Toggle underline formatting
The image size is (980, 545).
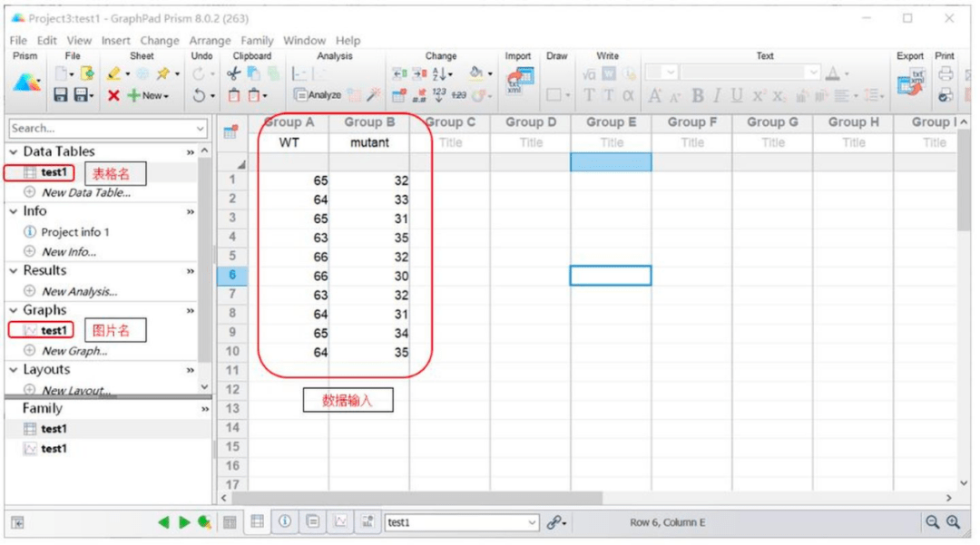tap(736, 94)
